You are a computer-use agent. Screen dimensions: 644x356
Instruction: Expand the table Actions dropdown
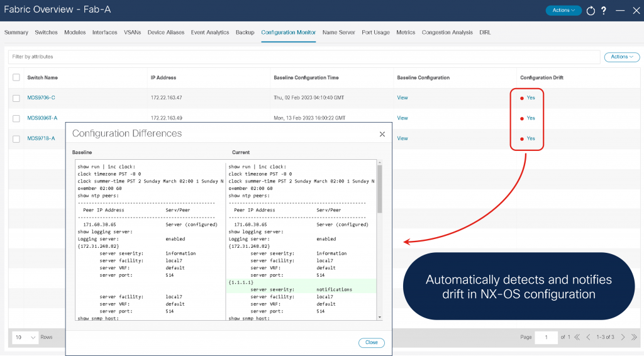click(621, 57)
